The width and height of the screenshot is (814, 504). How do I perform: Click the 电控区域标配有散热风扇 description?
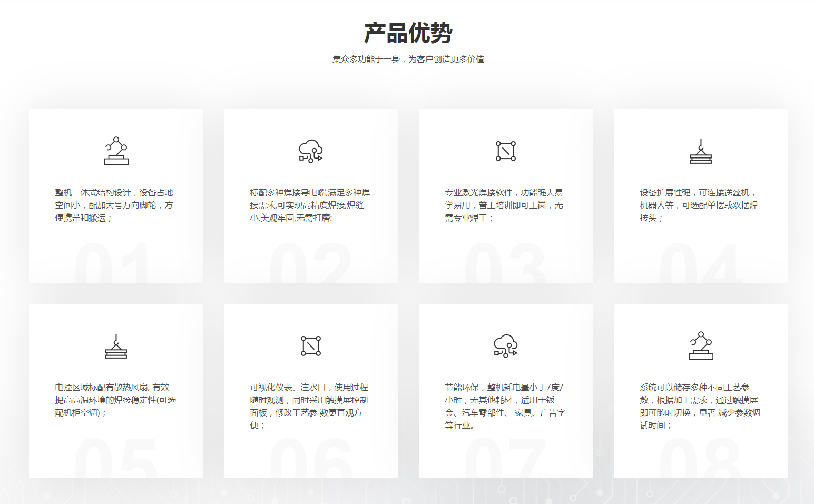[x=115, y=400]
